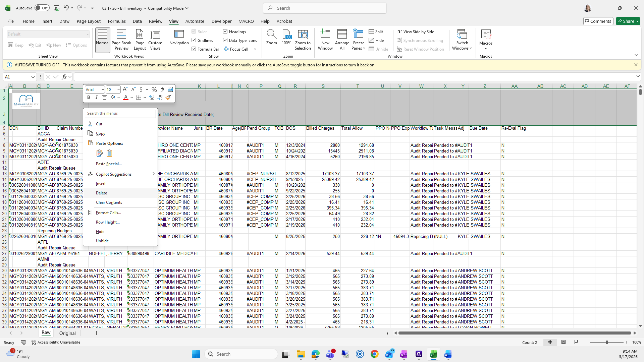This screenshot has width=644, height=362.
Task: Expand the Name Box dropdown arrow
Action: 33,77
